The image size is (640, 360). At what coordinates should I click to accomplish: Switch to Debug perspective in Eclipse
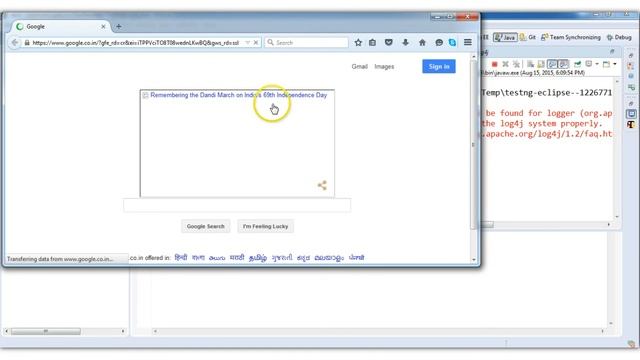(619, 37)
